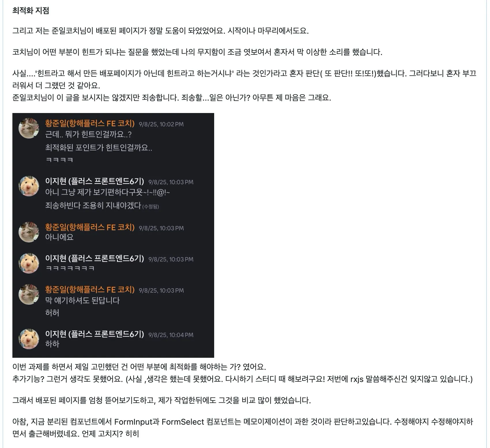The image size is (490, 448).
Task: Click the '(수정됨)' edited label
Action: click(x=151, y=206)
